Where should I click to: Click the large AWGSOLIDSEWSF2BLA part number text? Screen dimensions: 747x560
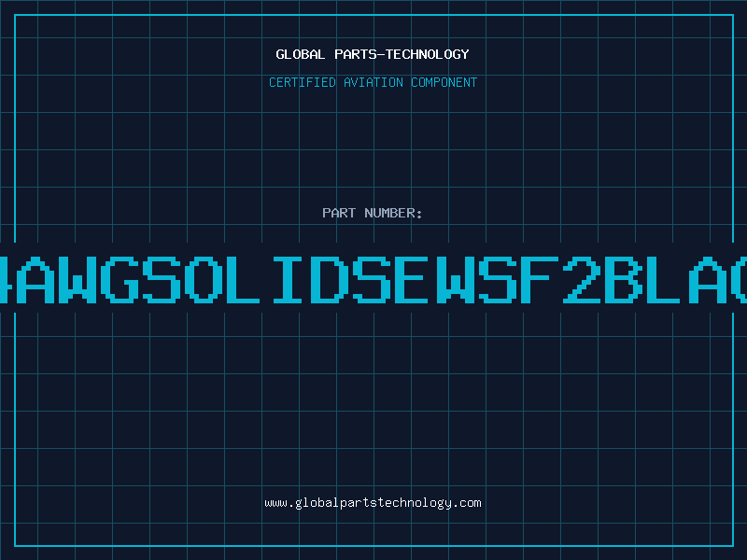(373, 280)
